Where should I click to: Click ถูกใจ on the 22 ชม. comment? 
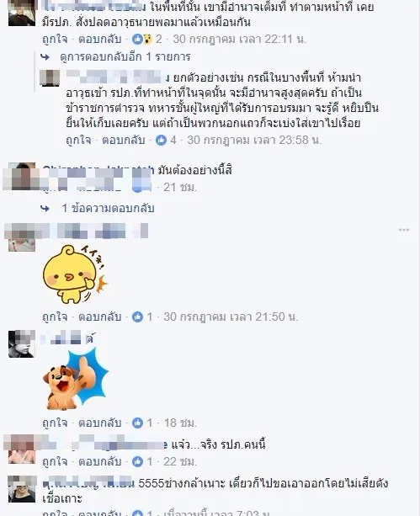coord(55,461)
